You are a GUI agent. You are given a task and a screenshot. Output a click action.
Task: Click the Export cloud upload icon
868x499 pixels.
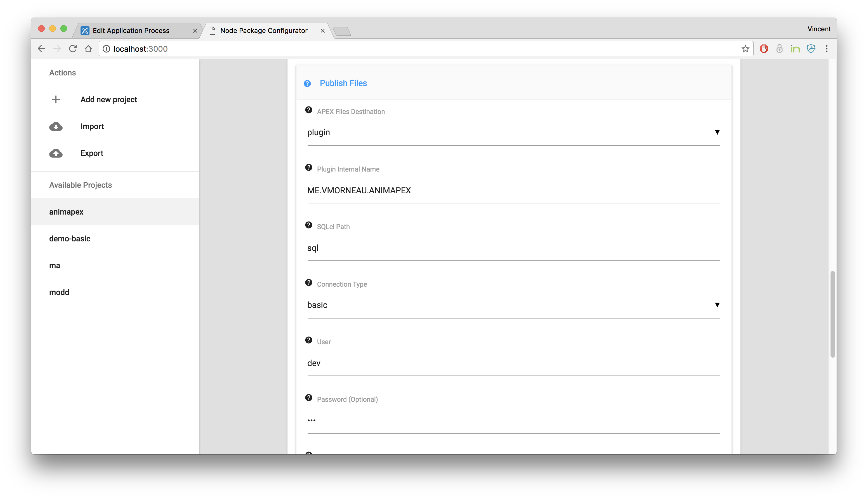pos(56,153)
